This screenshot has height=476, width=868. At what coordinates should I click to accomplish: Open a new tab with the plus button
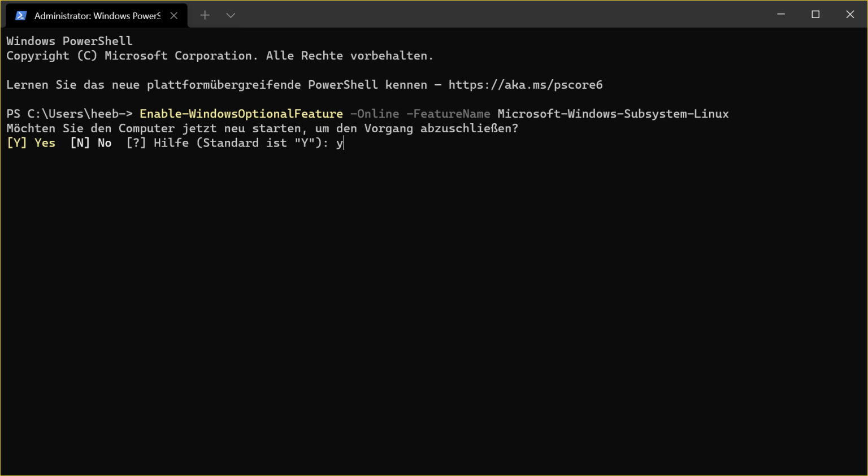click(205, 15)
